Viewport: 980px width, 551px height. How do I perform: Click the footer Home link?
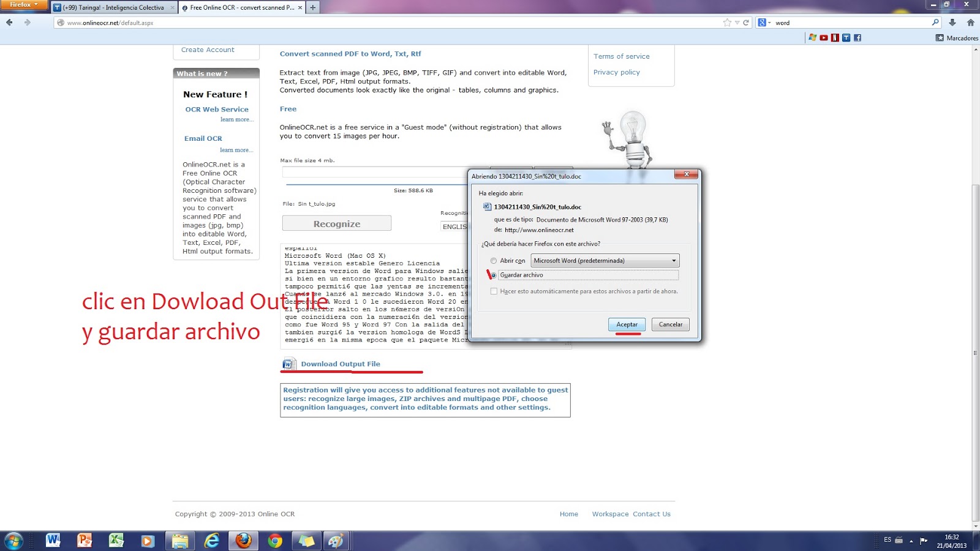tap(569, 514)
